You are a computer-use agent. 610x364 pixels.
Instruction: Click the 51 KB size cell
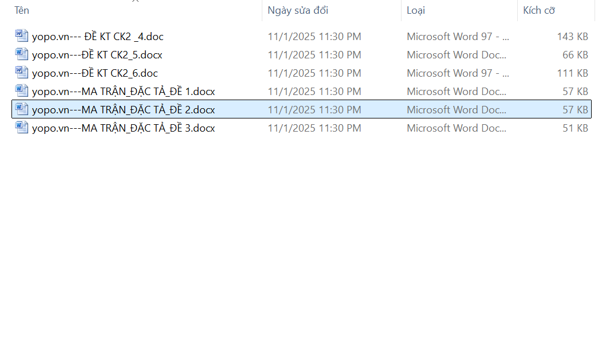(x=575, y=128)
